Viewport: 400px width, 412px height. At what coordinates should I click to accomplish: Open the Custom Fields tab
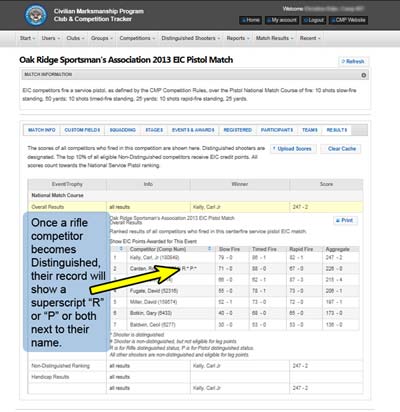click(82, 130)
